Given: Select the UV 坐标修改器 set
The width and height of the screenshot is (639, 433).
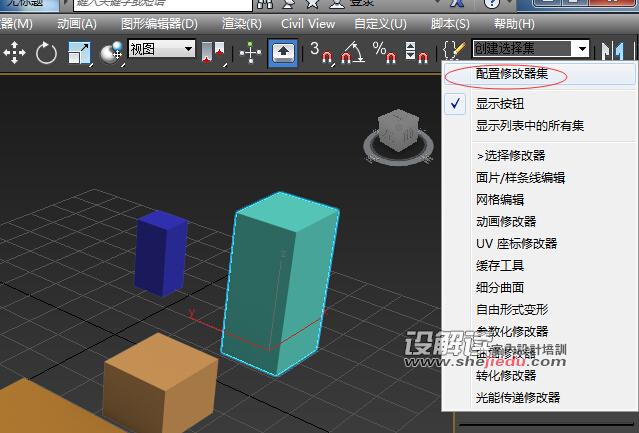Looking at the screenshot, I should coord(516,243).
